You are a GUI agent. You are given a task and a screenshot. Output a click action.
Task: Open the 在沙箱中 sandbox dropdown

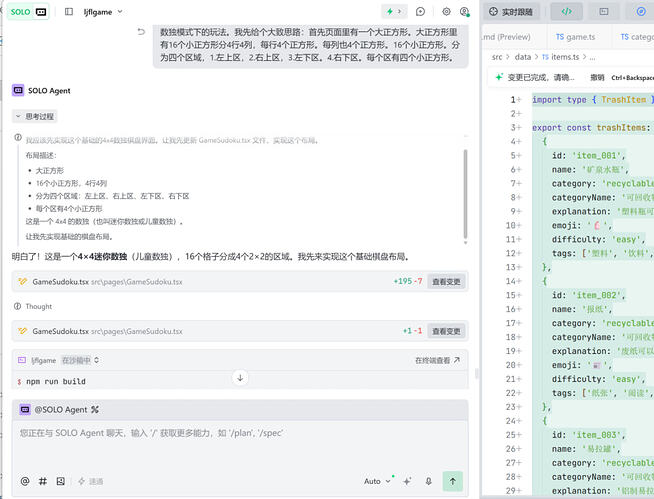[x=80, y=360]
